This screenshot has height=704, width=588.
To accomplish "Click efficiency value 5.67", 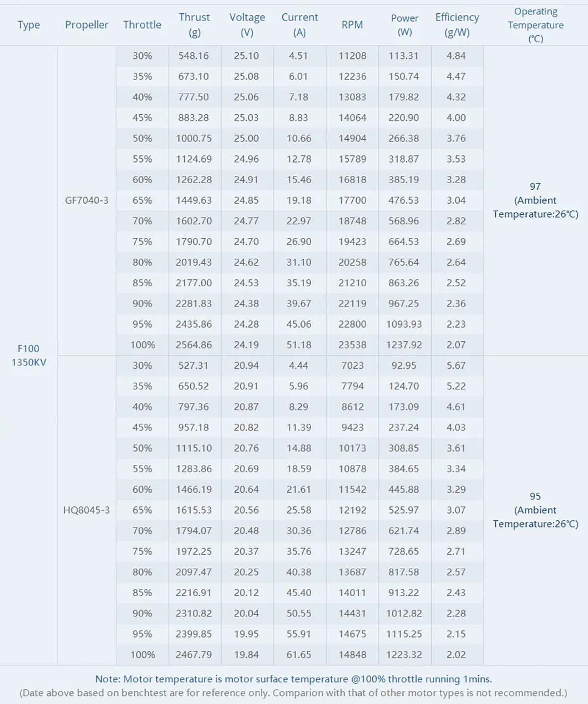I will click(456, 365).
